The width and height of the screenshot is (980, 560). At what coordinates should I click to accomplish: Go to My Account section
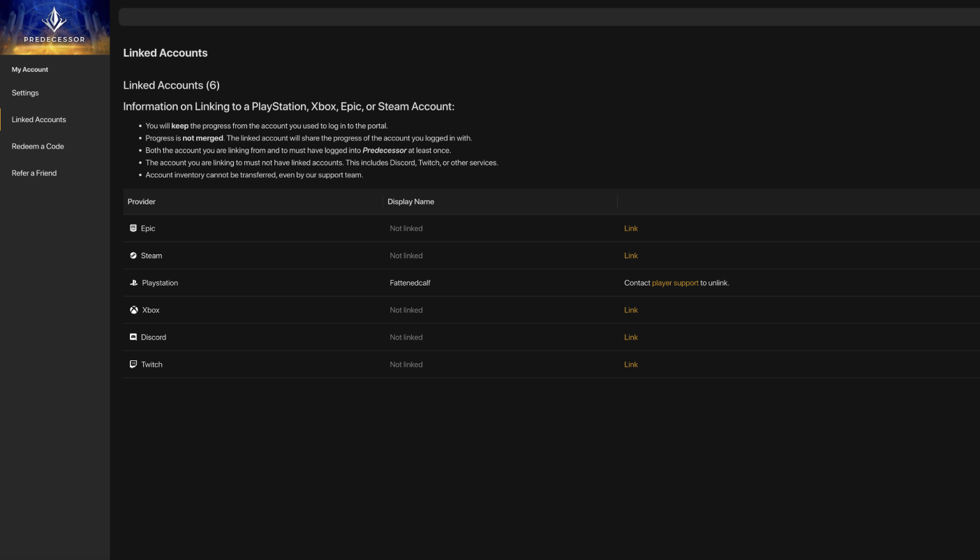(30, 69)
